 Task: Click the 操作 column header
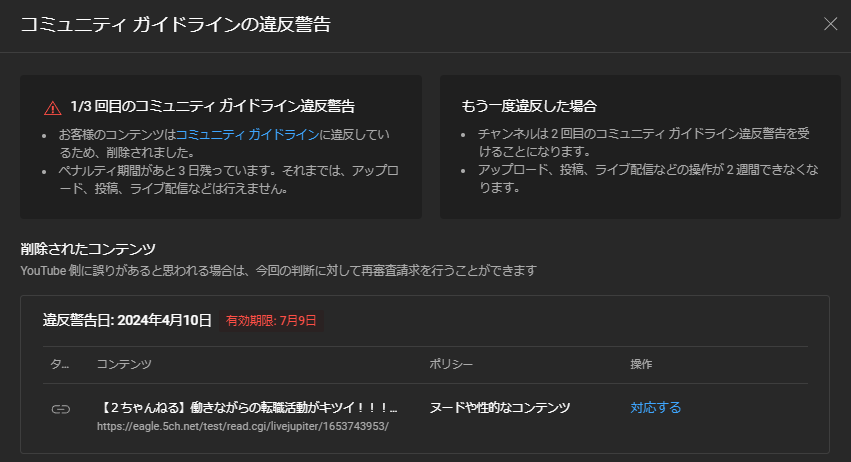[x=642, y=365]
